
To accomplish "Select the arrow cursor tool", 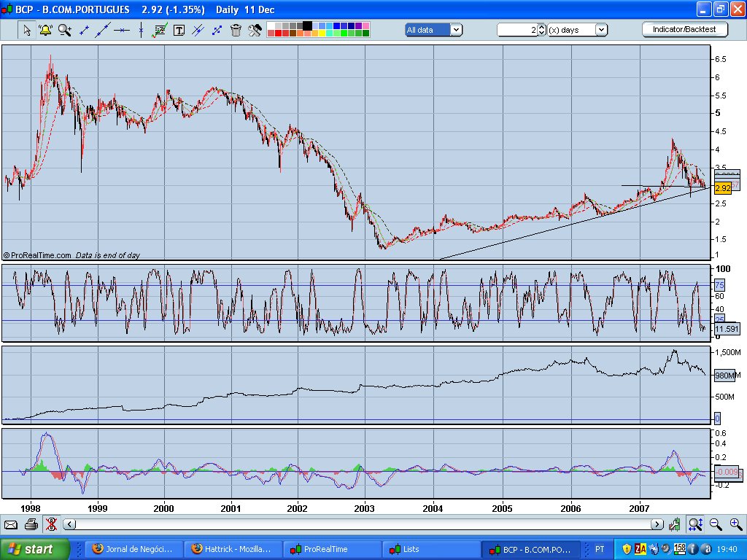I will [27, 30].
